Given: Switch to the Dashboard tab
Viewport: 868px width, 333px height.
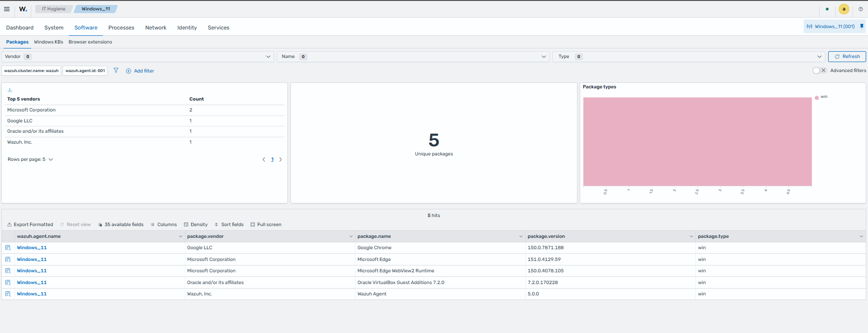Looking at the screenshot, I should 20,28.
